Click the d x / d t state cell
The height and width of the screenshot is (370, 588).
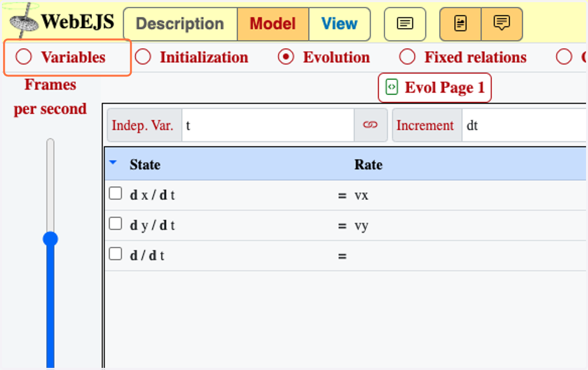coord(152,196)
